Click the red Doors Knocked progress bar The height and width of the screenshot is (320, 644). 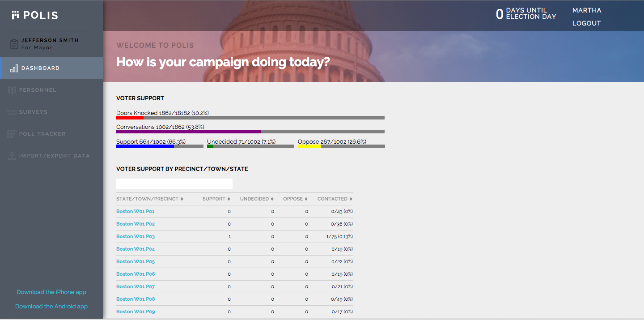click(x=130, y=118)
